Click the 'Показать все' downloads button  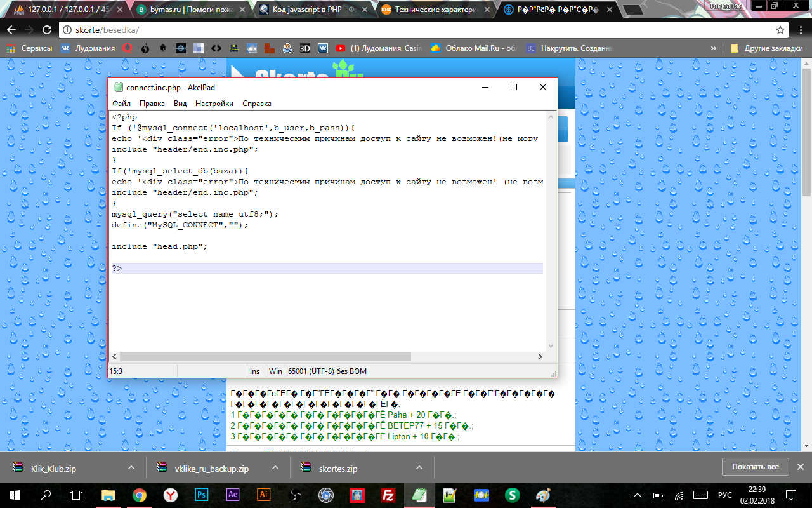pyautogui.click(x=755, y=467)
